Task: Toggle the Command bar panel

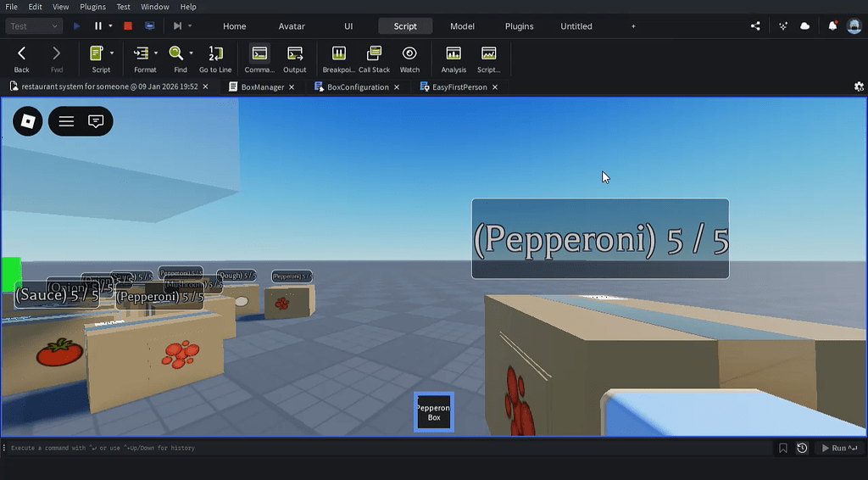Action: (259, 59)
